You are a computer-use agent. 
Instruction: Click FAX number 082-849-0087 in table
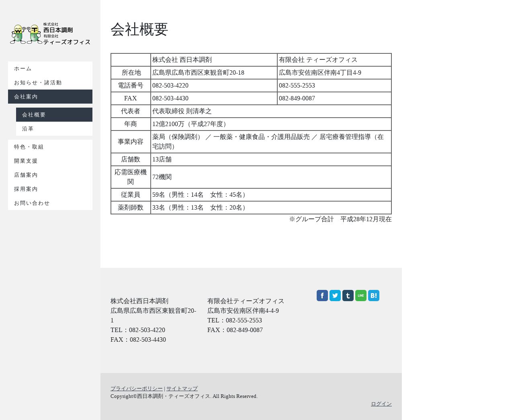coord(334,98)
